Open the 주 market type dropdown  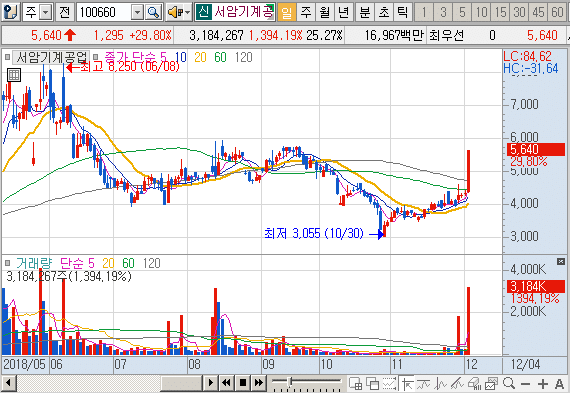pyautogui.click(x=45, y=12)
